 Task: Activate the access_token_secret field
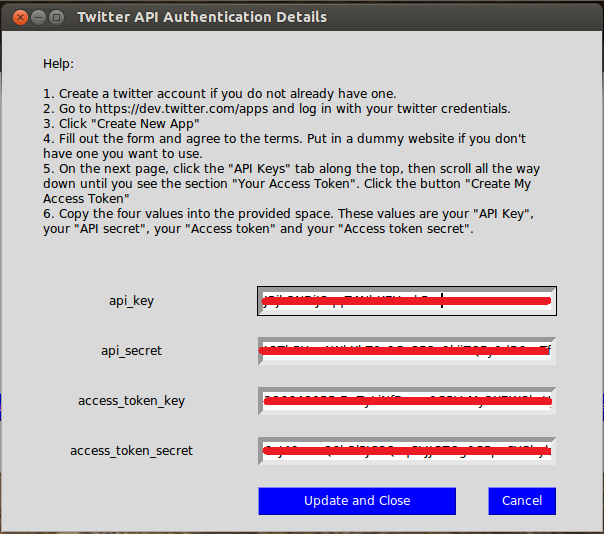click(407, 451)
